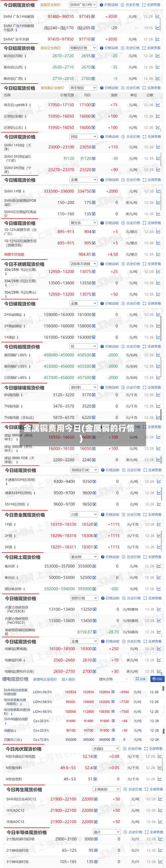166x868 pixels.
Task: Open trend chart for 还原铅(安徽) row
Action: pyautogui.click(x=158, y=116)
